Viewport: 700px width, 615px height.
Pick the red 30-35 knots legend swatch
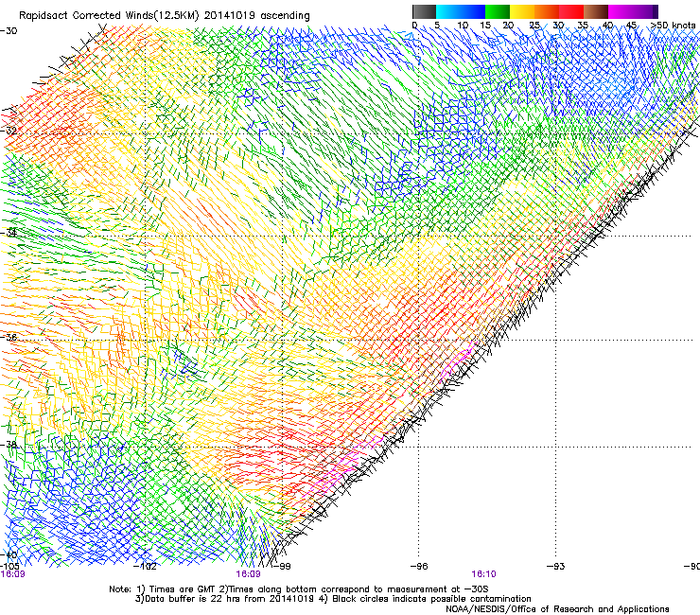(571, 11)
